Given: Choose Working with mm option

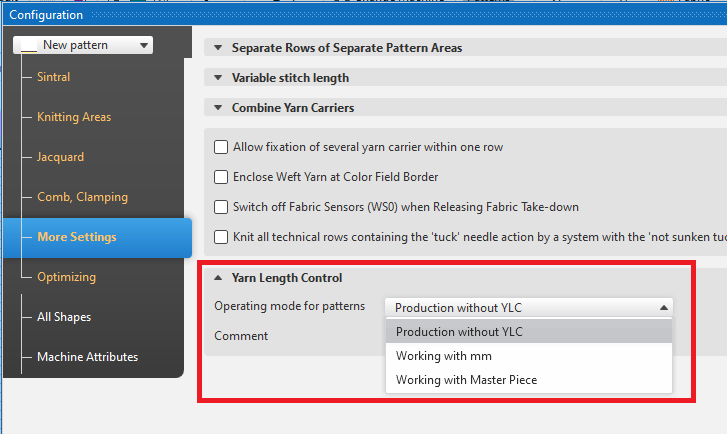Looking at the screenshot, I should click(x=444, y=356).
